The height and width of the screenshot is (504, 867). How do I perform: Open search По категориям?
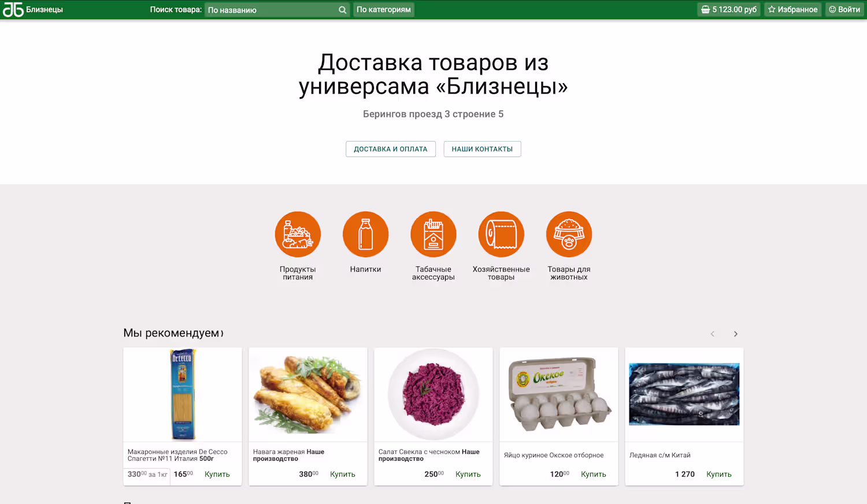pos(384,9)
